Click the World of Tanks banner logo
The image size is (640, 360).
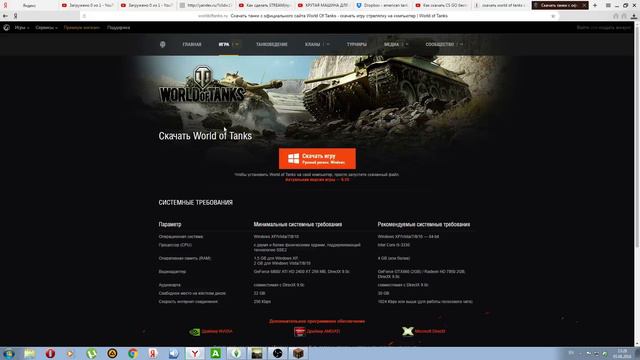point(202,85)
